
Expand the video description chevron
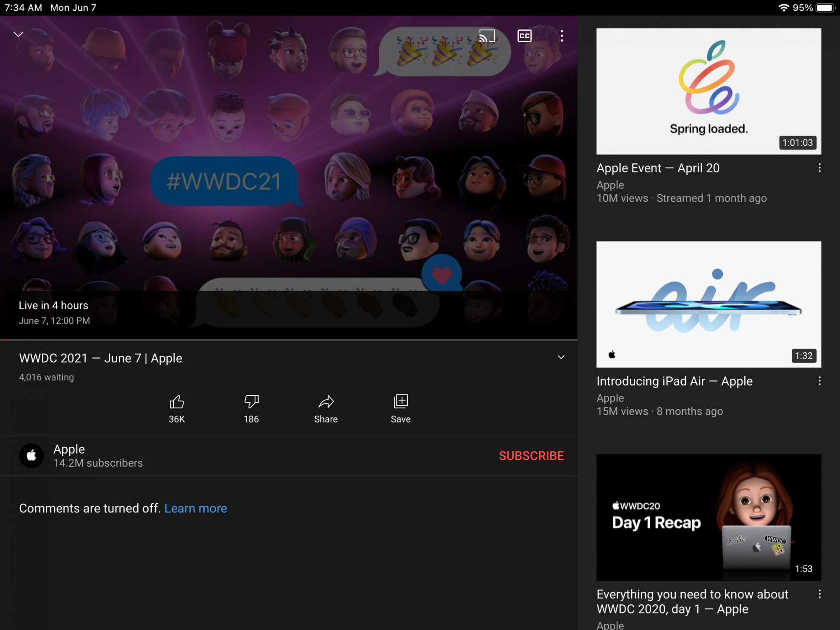pos(561,357)
